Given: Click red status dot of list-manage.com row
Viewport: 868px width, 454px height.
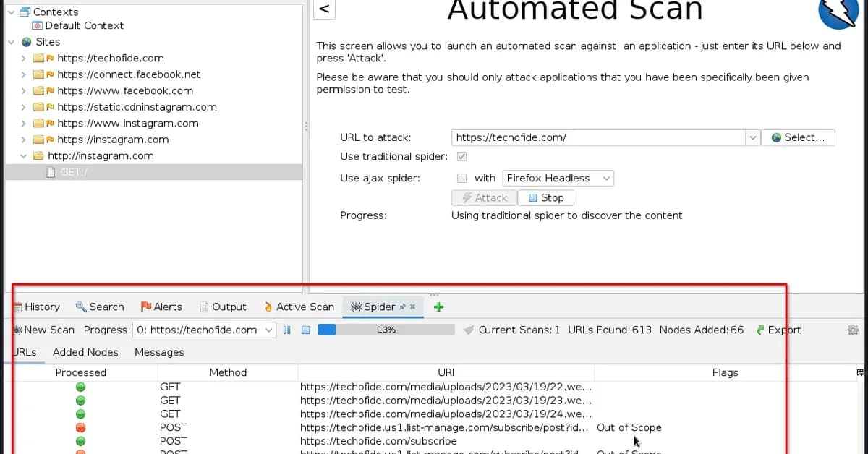Looking at the screenshot, I should [81, 427].
